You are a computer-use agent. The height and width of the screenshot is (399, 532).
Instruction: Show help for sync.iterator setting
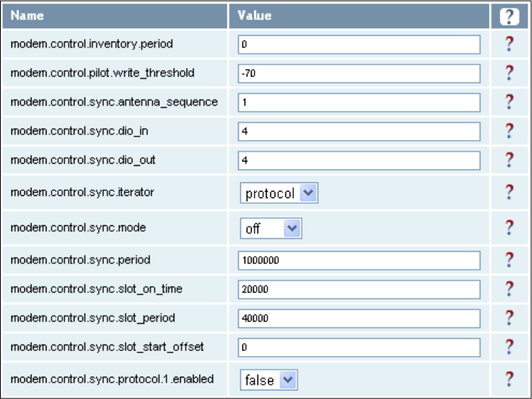509,192
